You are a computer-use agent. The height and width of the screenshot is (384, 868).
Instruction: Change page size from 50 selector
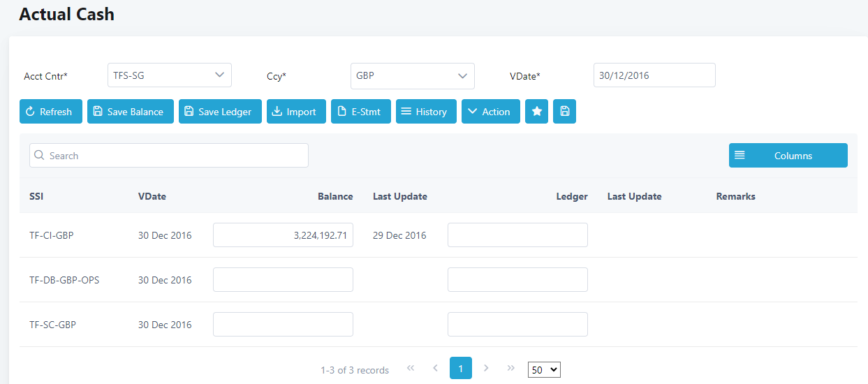point(544,370)
